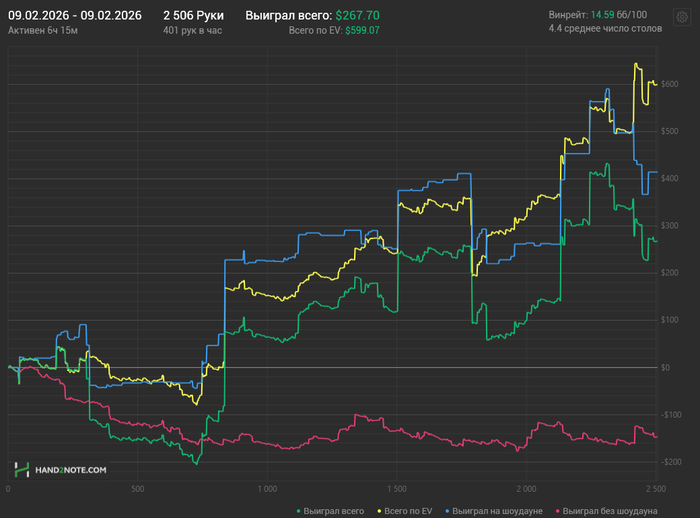Screen dimensions: 700x518
Task: Click the 2 500 hands x-axis label
Action: [x=656, y=489]
